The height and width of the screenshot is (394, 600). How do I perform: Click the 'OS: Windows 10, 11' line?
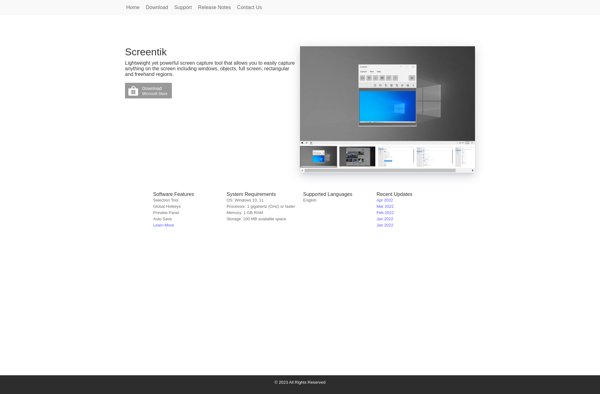(245, 200)
